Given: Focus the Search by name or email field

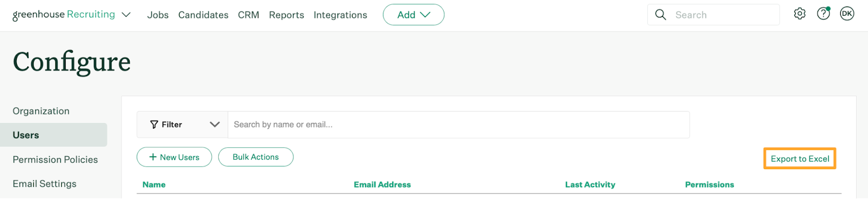Looking at the screenshot, I should pos(458,125).
